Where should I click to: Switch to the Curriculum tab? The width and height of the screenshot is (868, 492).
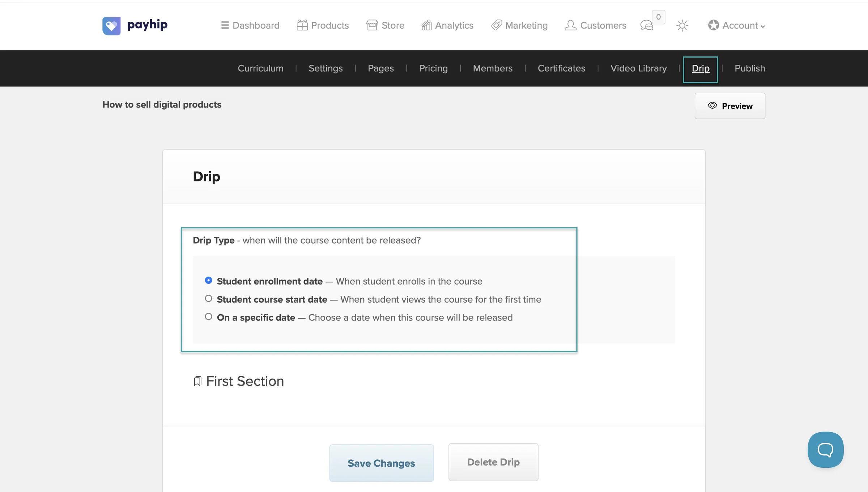pos(260,68)
